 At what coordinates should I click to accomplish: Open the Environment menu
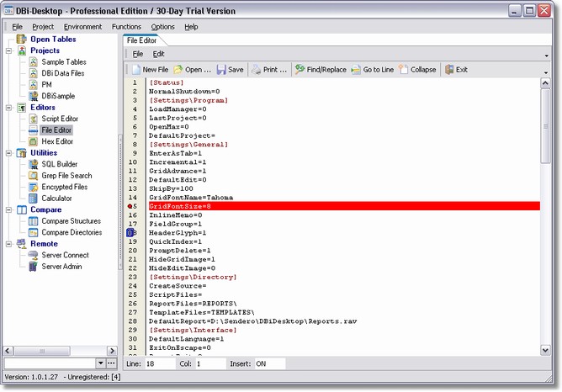coord(82,27)
